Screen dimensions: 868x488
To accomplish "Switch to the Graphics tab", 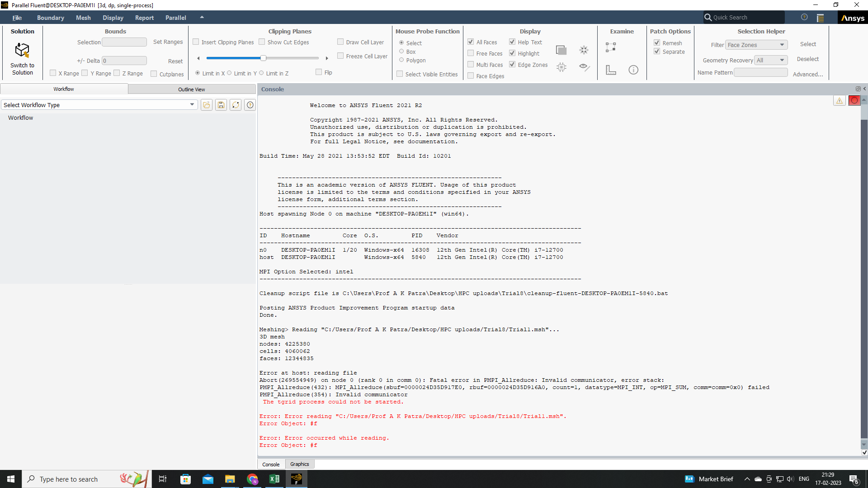I will (x=299, y=464).
